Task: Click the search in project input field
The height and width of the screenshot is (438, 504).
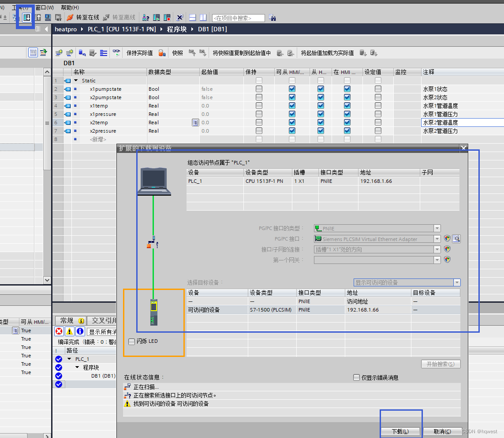Action: (239, 18)
